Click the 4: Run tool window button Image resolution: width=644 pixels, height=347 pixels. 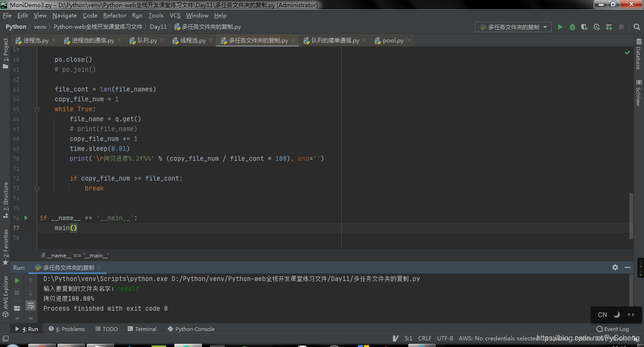pos(27,329)
